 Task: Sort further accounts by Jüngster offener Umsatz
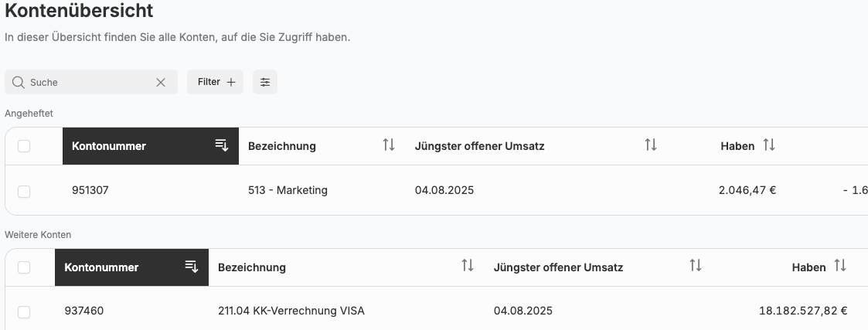[x=696, y=267]
